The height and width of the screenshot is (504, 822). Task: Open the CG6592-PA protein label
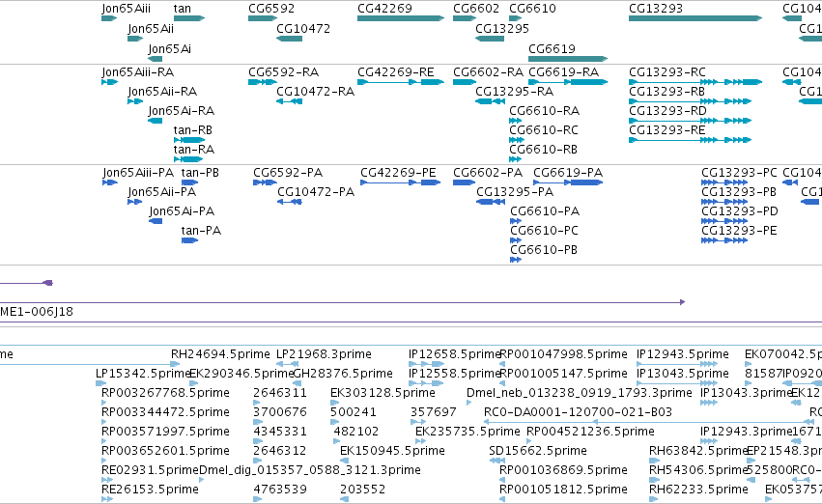coord(288,173)
